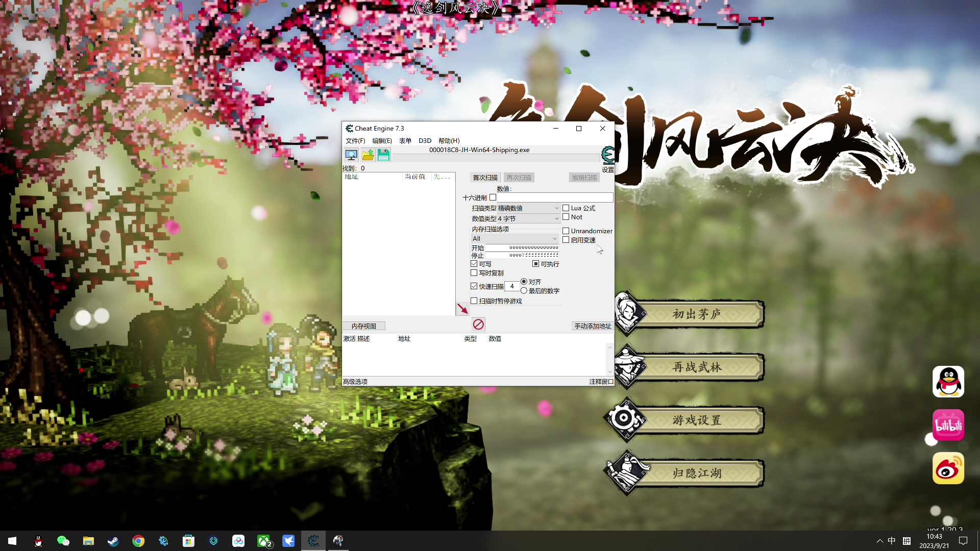Enable the Not checkbox
Image resolution: width=980 pixels, height=551 pixels.
tap(566, 217)
